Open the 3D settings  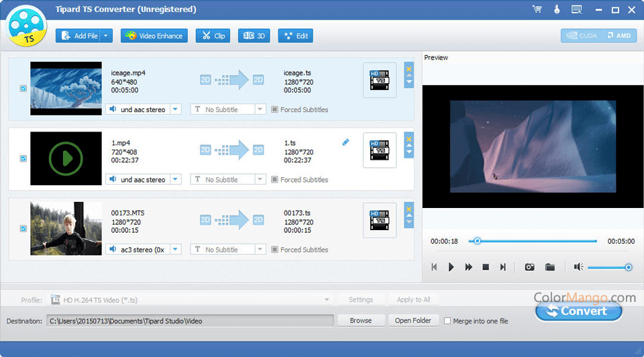(x=254, y=36)
